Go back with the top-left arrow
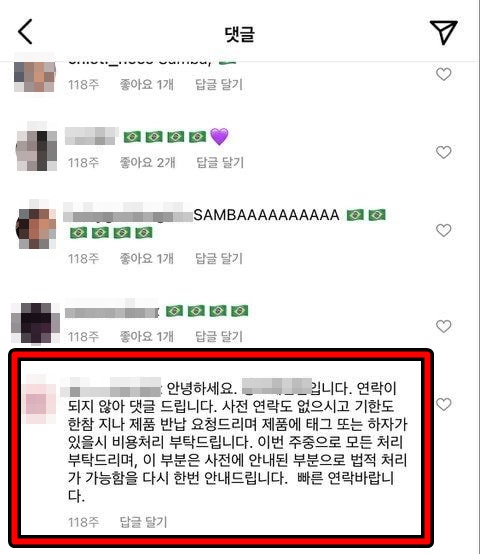 25,32
